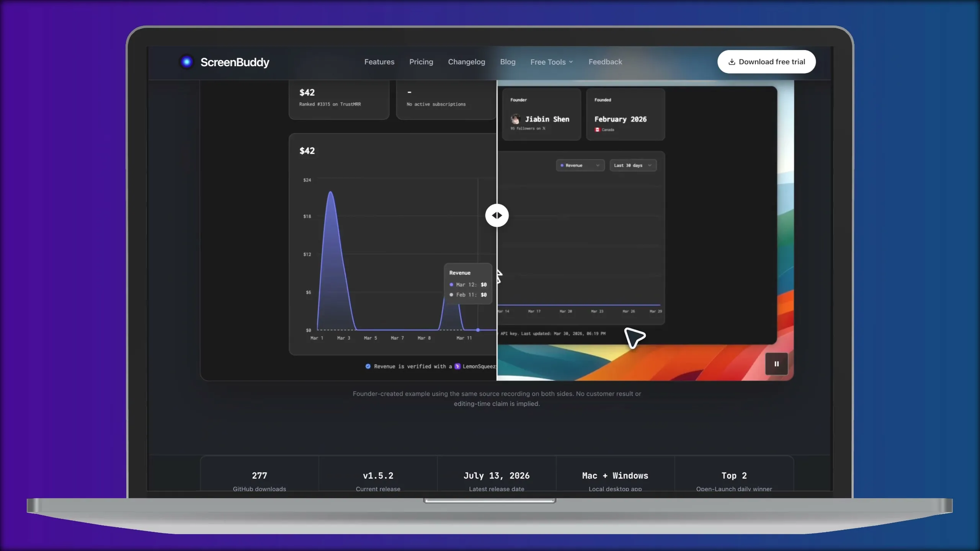Viewport: 980px width, 551px height.
Task: Open the Last 30 days range dropdown
Action: pyautogui.click(x=633, y=165)
